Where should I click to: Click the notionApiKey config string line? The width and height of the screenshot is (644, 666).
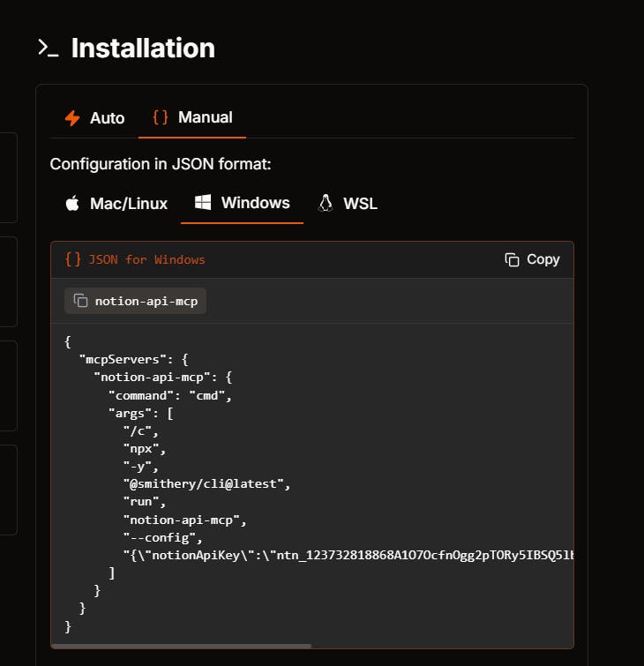348,555
